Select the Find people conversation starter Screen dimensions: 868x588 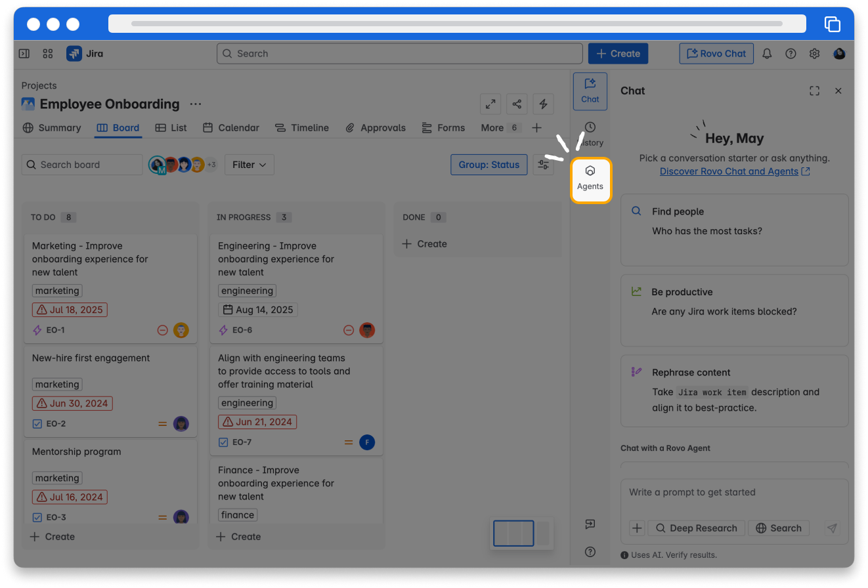(x=735, y=230)
